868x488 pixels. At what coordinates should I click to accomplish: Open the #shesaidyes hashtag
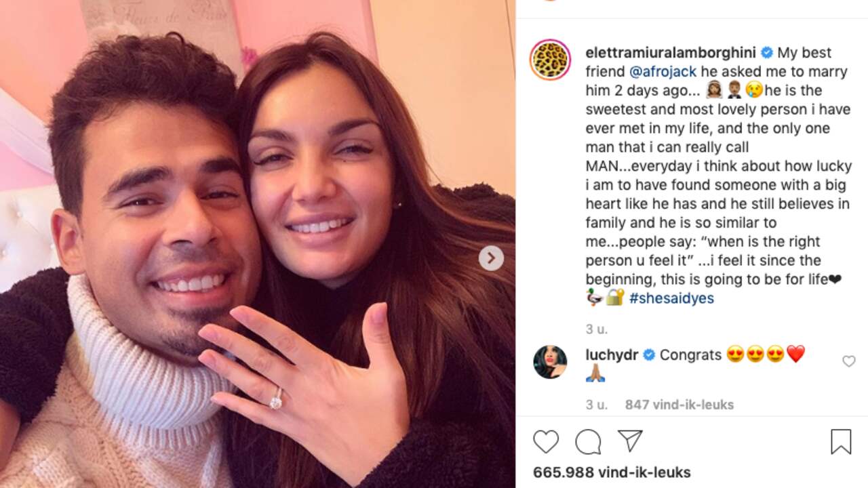point(671,298)
